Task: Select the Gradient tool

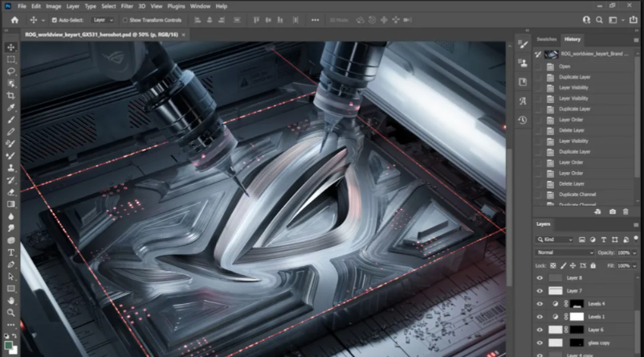Action: pyautogui.click(x=10, y=204)
